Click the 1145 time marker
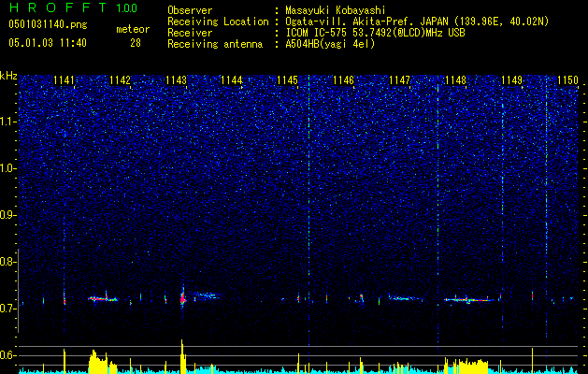Screen dimensions: 588x374 click(288, 80)
